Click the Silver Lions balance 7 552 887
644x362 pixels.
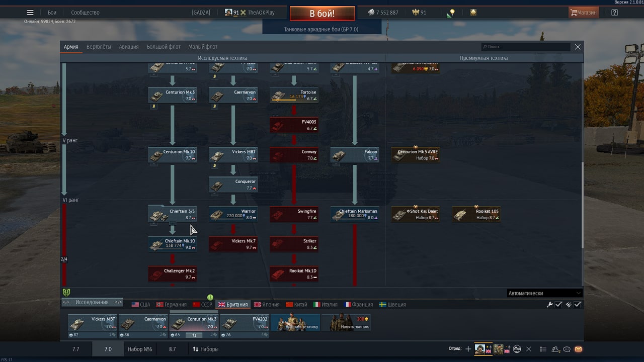pos(383,13)
